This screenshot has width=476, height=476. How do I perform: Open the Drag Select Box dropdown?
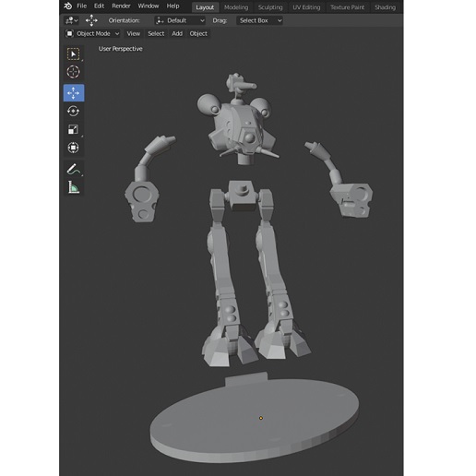coord(260,20)
